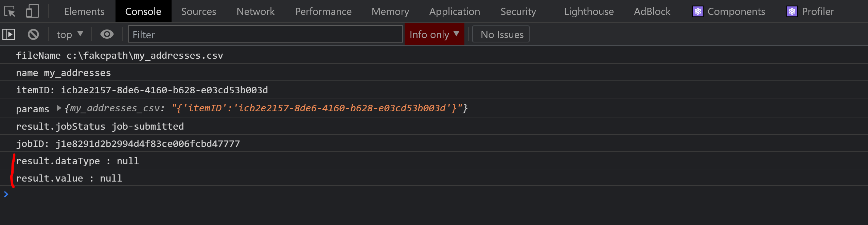
Task: Open the Sources tab
Action: point(198,12)
